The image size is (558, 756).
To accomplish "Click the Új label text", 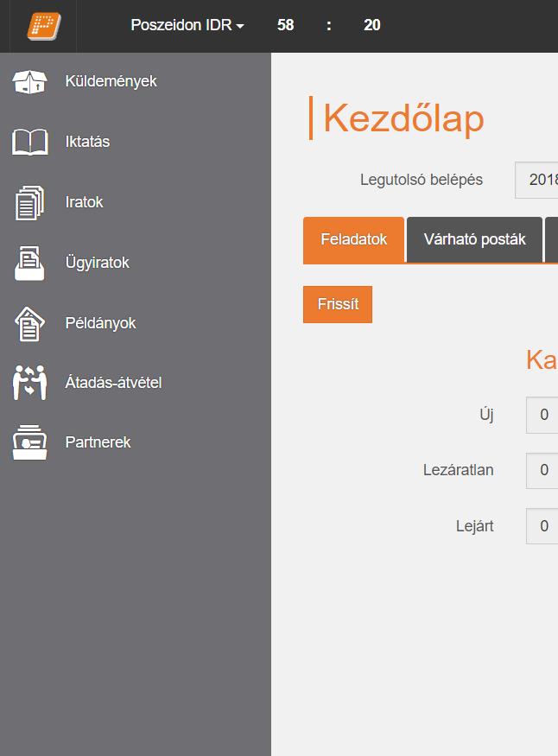I will (486, 415).
